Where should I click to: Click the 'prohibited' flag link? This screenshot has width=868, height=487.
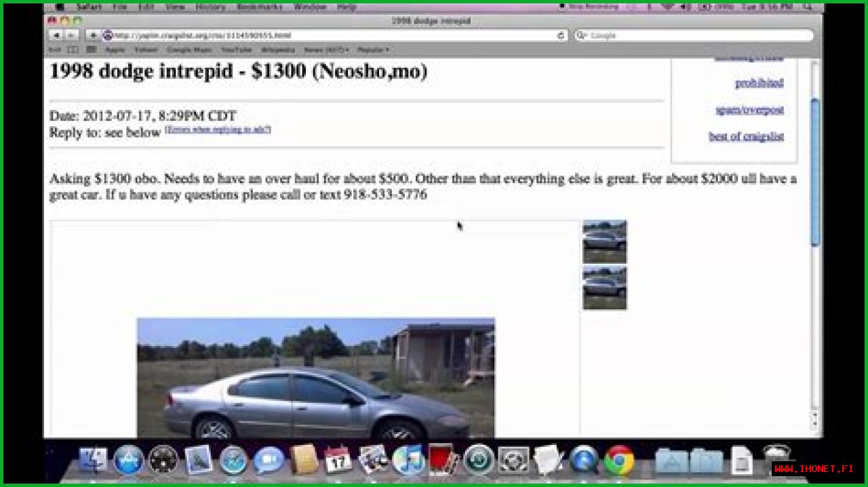(759, 83)
